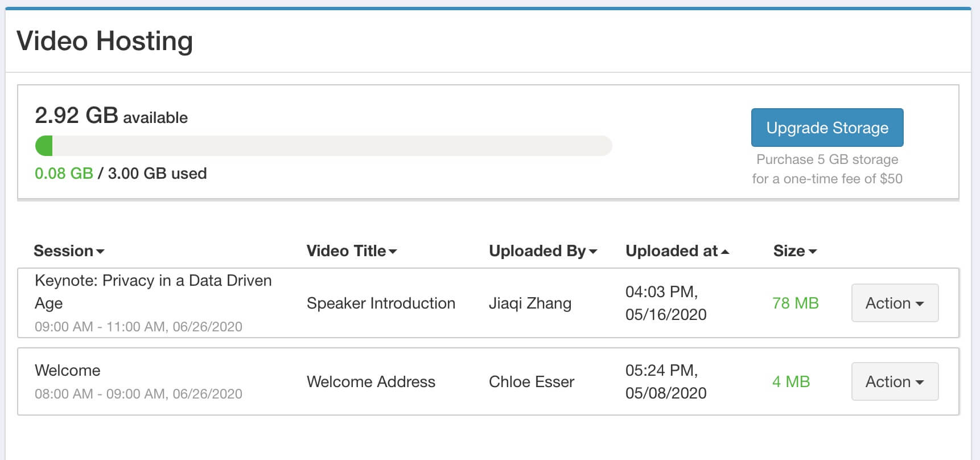Image resolution: width=980 pixels, height=460 pixels.
Task: Open Action dropdown for Speaker Introduction video
Action: (x=894, y=303)
